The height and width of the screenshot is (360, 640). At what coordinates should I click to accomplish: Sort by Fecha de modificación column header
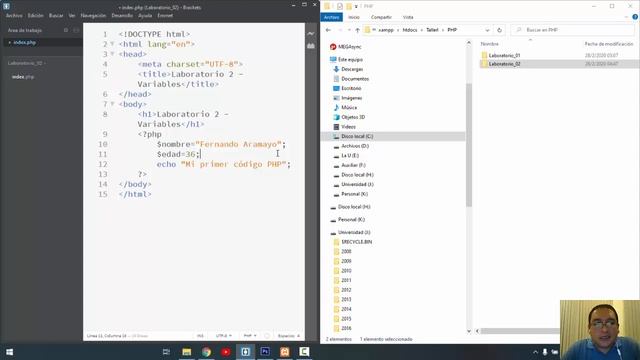tap(609, 44)
